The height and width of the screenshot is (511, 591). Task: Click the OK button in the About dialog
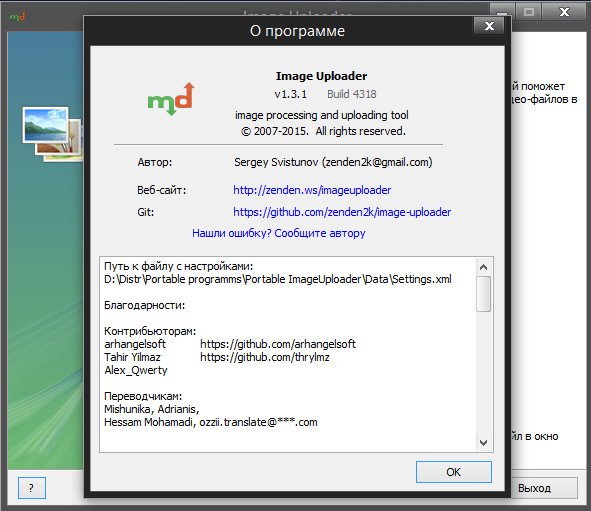click(454, 472)
